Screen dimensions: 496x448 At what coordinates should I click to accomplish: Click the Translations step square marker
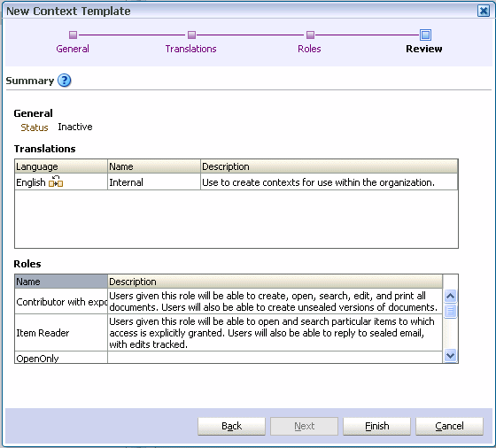point(191,35)
